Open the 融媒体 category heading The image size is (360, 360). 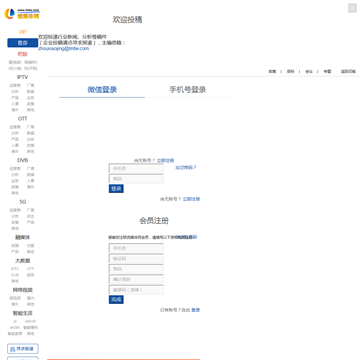(x=23, y=237)
